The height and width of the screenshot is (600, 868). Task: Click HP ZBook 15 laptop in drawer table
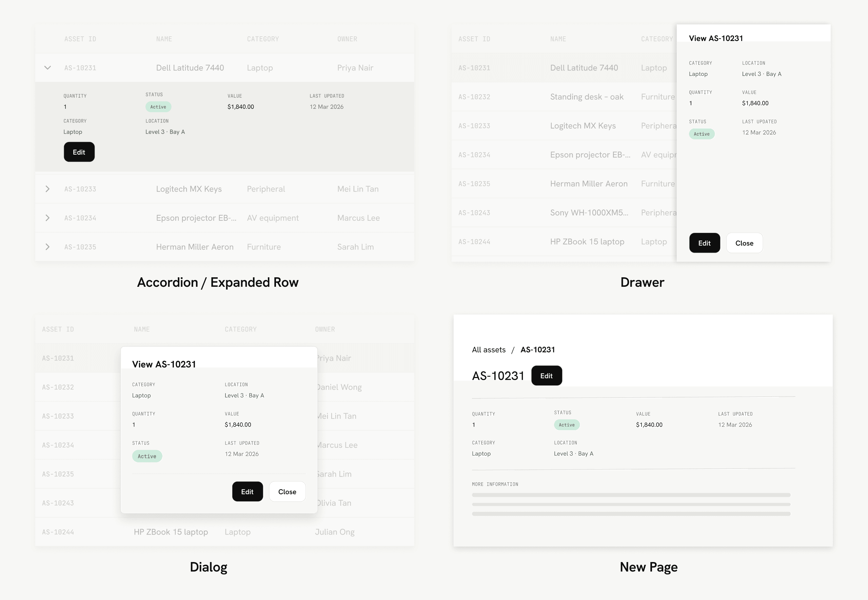tap(587, 242)
